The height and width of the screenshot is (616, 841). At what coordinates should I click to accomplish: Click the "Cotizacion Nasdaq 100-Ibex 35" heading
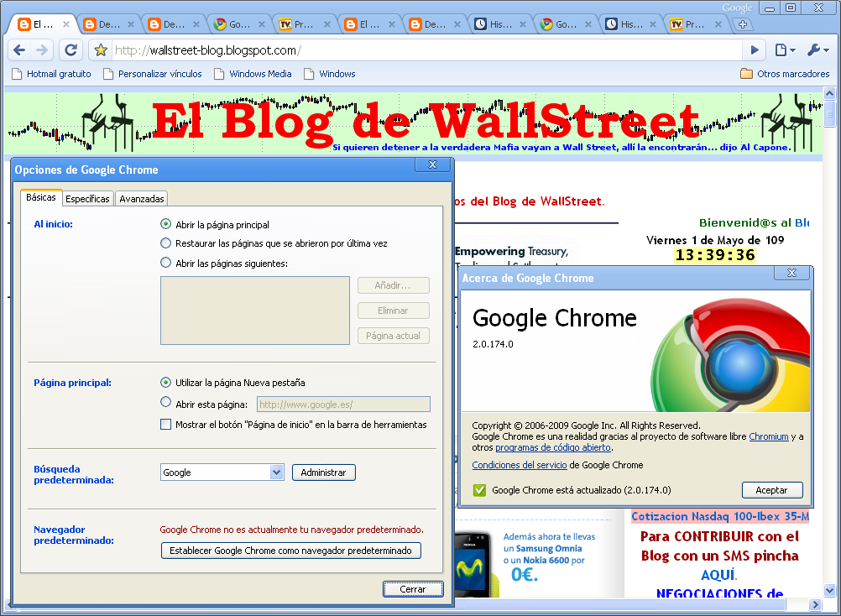(720, 516)
